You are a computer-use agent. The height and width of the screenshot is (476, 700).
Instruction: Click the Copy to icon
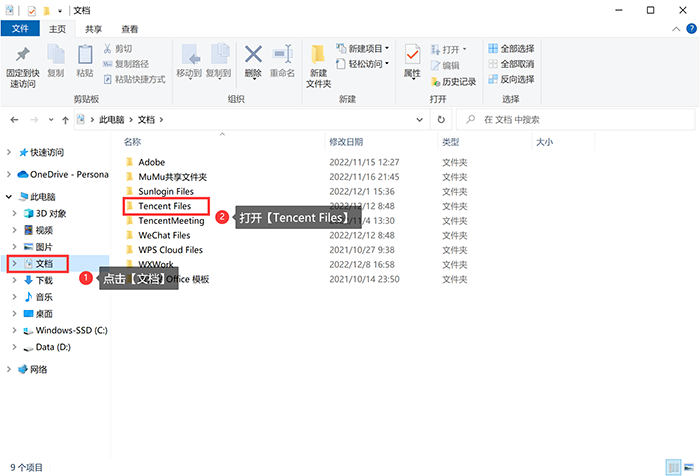pos(220,55)
